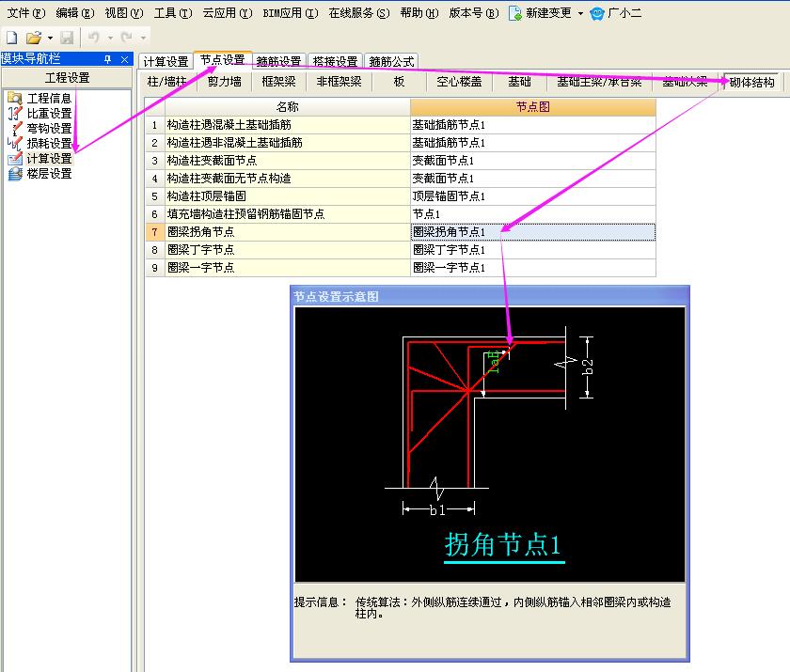
Task: Select 比重设置 in the navigation list
Action: click(49, 114)
